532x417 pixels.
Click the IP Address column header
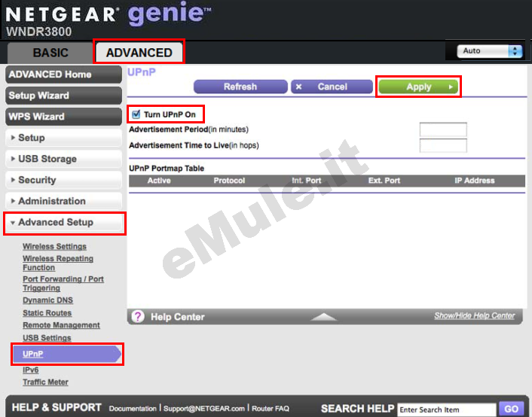click(x=474, y=181)
